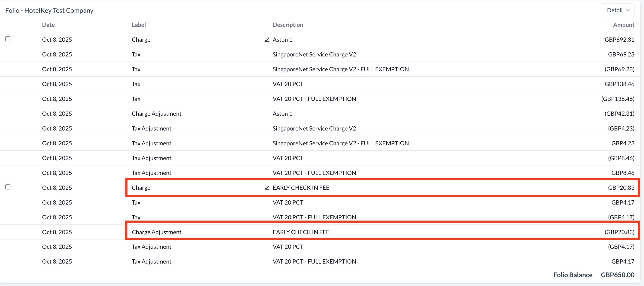The height and width of the screenshot is (286, 644).
Task: Click the Detail dropdown chevron arrow
Action: pyautogui.click(x=628, y=10)
